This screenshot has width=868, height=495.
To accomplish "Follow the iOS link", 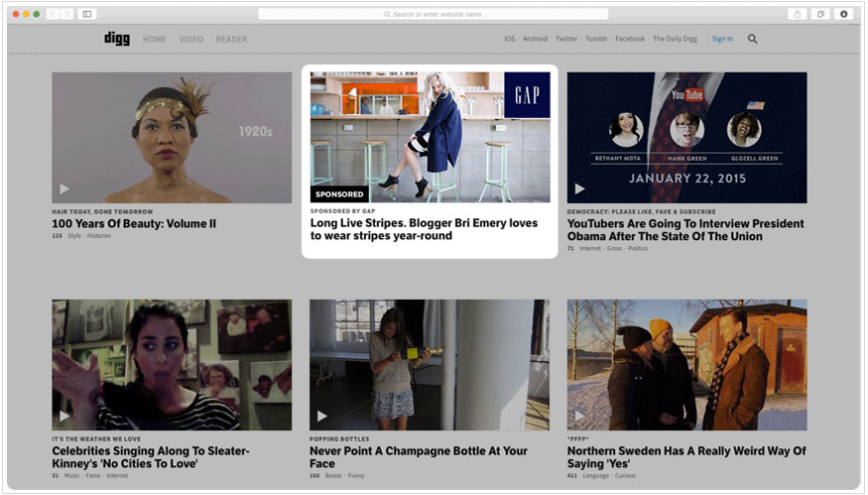I will 509,39.
